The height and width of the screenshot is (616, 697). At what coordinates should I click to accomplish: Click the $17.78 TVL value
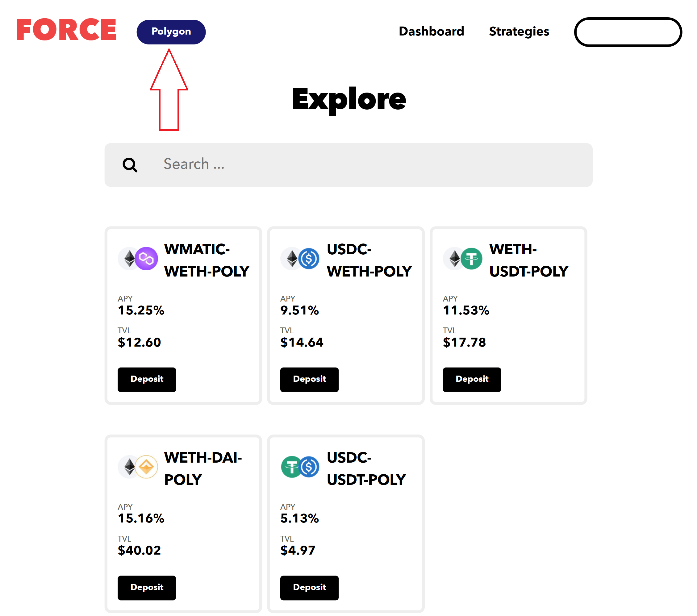click(x=465, y=342)
